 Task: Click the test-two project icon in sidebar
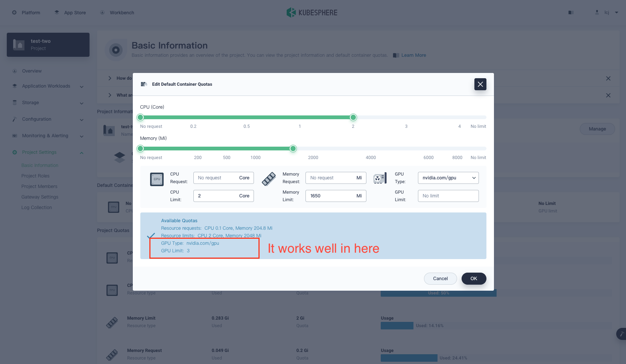tap(19, 44)
